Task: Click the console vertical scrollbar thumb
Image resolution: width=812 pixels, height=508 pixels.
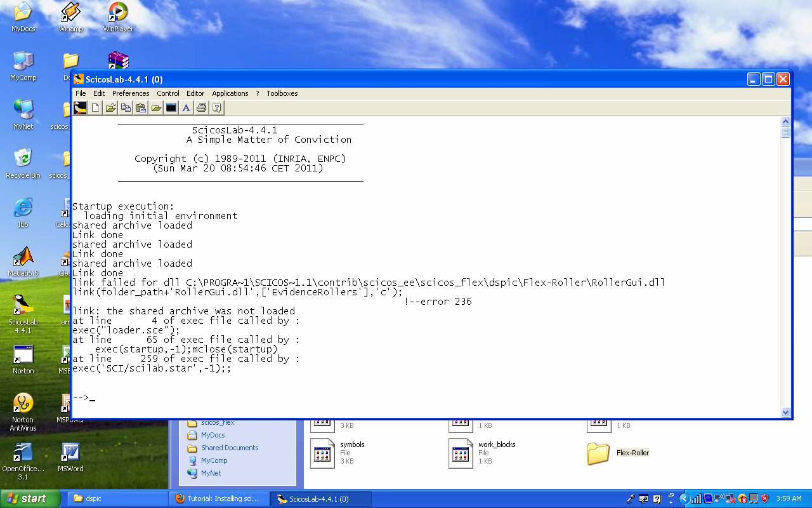Action: pos(785,132)
